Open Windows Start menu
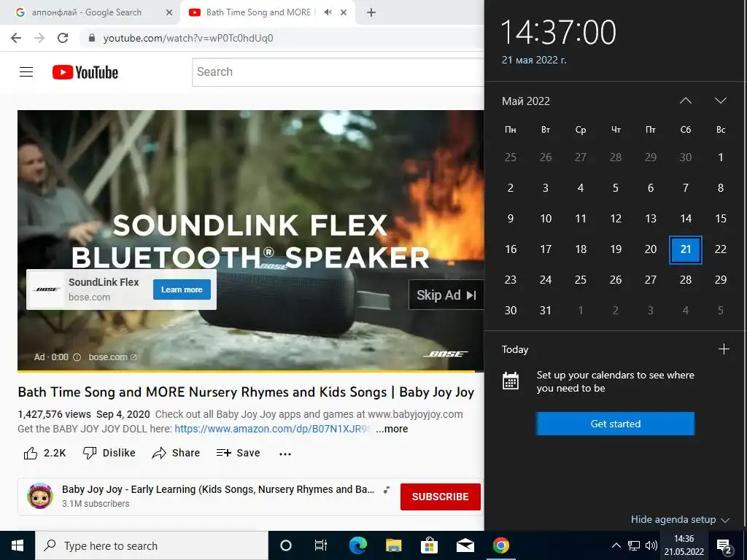 click(x=18, y=545)
